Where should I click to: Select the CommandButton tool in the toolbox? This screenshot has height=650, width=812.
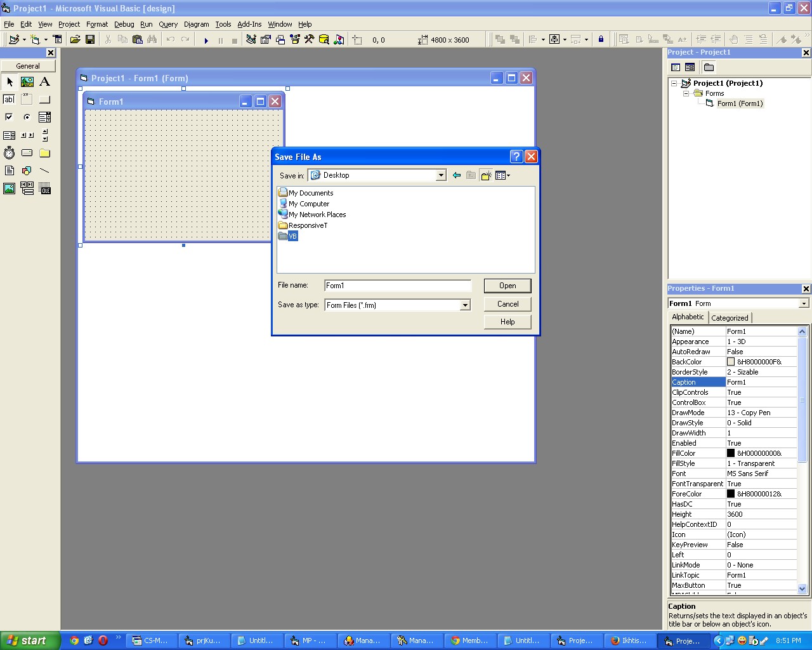coord(44,98)
